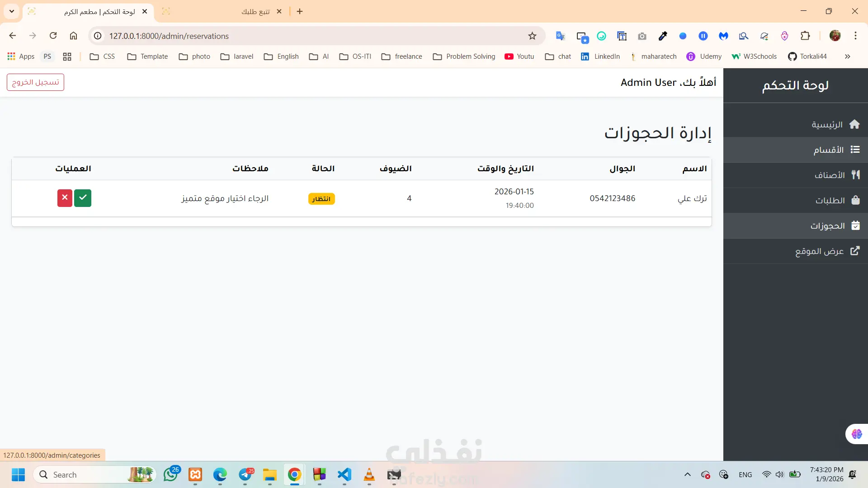Show hidden system tray icons
The width and height of the screenshot is (868, 488).
pyautogui.click(x=687, y=474)
